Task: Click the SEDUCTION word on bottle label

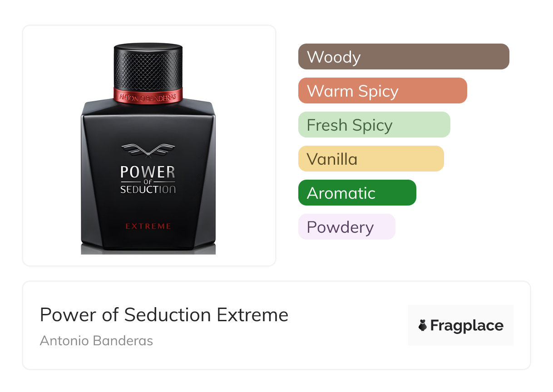Action: point(148,190)
